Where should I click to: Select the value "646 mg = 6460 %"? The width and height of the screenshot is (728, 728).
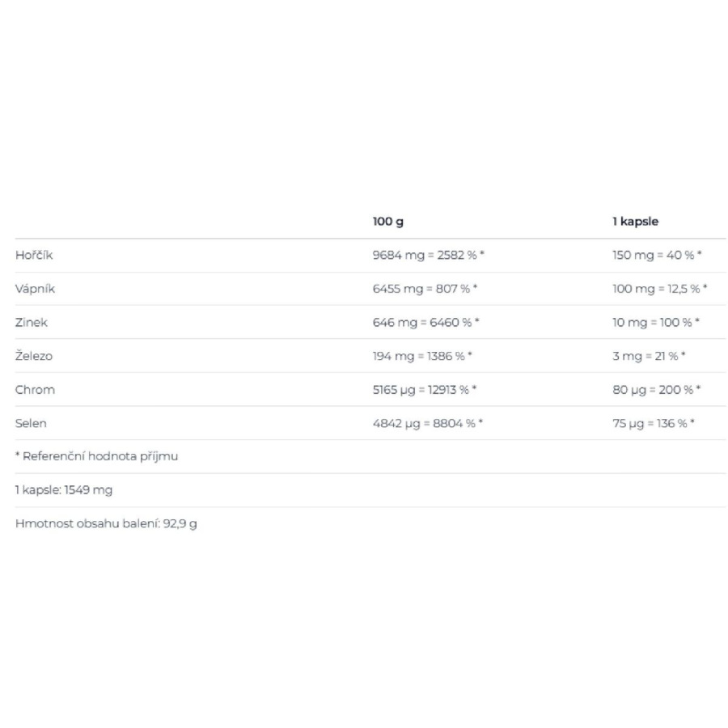coord(425,323)
